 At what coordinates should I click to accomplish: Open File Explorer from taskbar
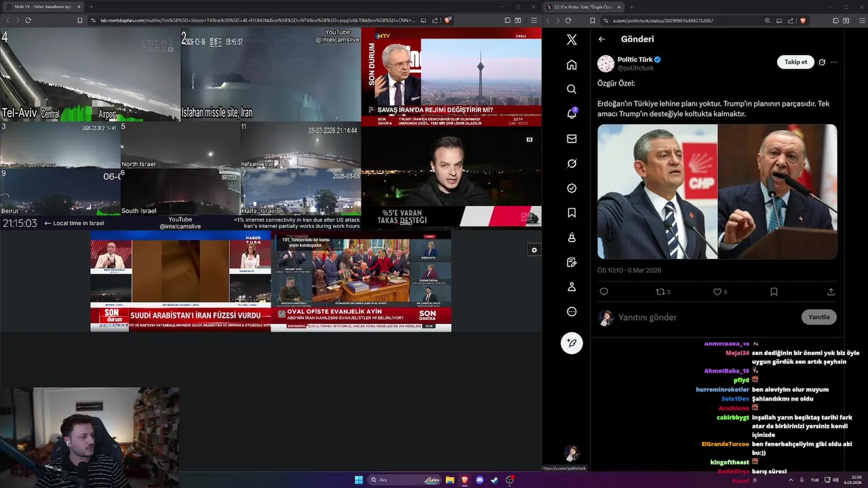(x=450, y=480)
